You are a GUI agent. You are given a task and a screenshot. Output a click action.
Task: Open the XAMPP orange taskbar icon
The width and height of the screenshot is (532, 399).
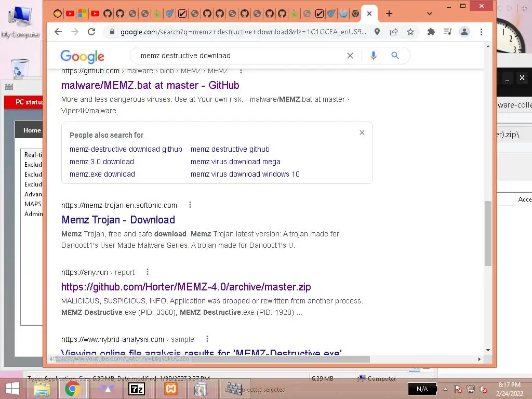pos(170,389)
